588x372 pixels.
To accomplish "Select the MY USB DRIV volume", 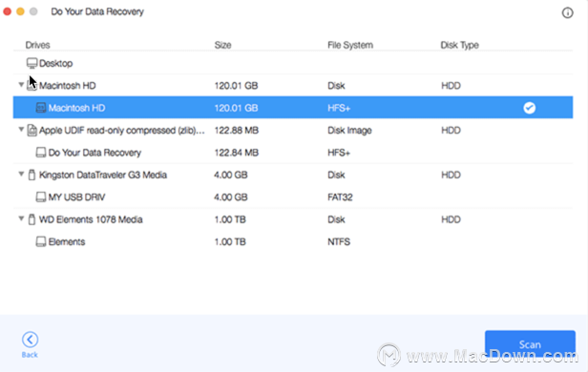I will tap(76, 197).
